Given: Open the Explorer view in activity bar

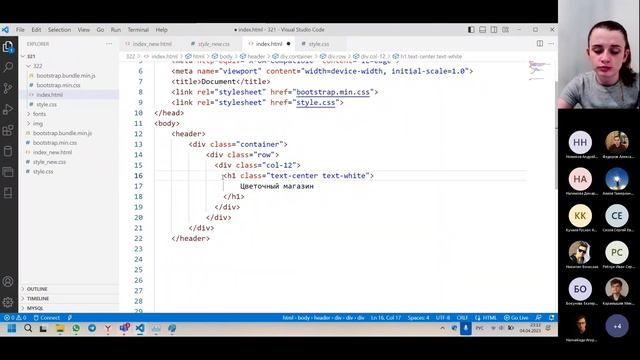Looking at the screenshot, I should click(8, 47).
